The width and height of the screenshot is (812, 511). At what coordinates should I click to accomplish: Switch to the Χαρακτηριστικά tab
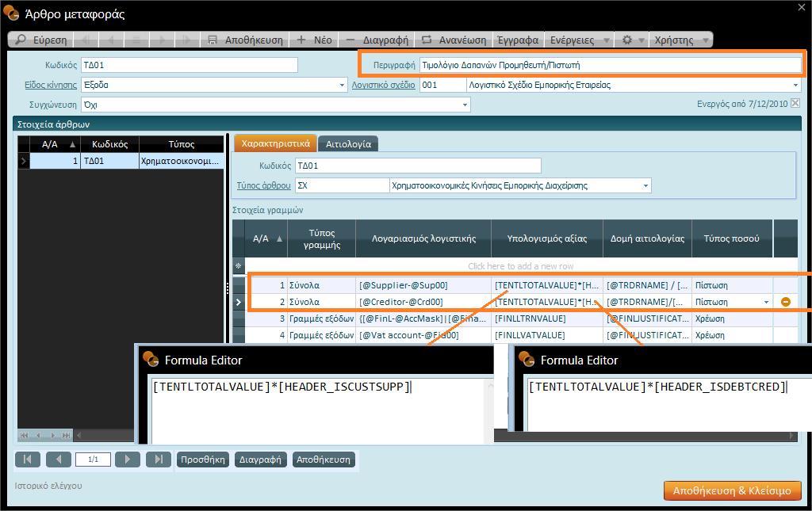(x=275, y=143)
